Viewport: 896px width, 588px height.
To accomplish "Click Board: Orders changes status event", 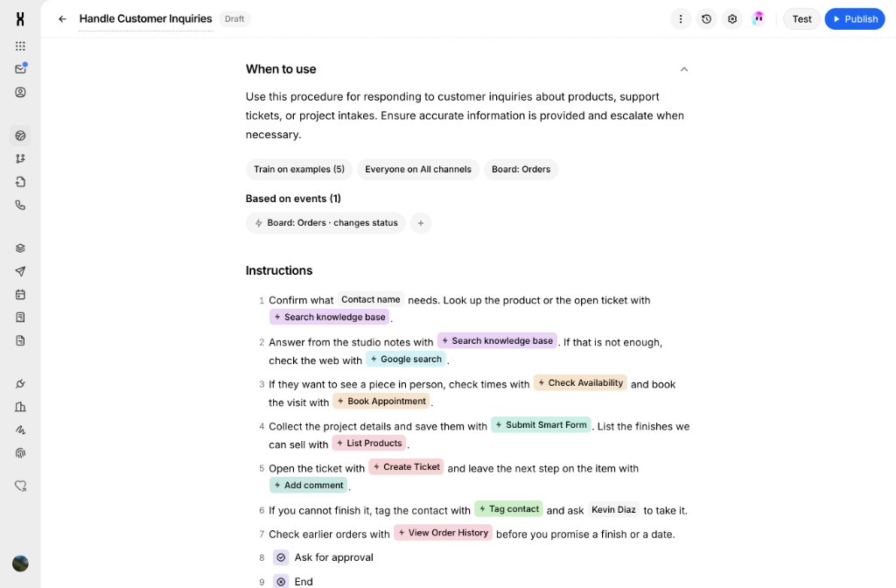I will click(325, 223).
